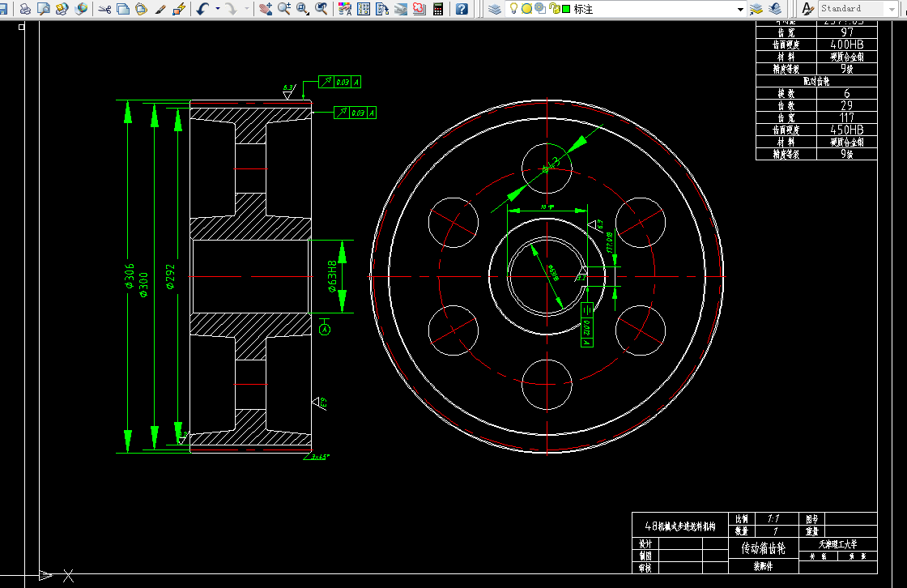Click the 400HB table cell
This screenshot has width=907, height=588.
tap(847, 45)
